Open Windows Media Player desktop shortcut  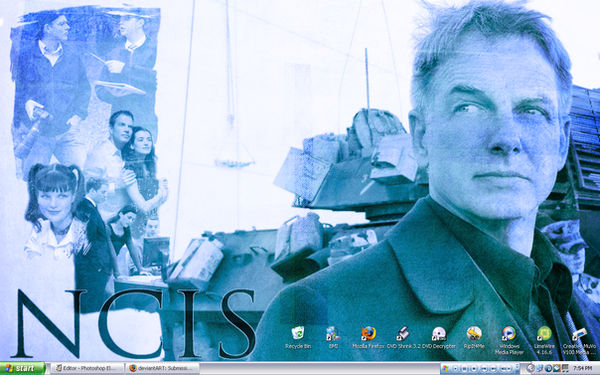(x=509, y=340)
